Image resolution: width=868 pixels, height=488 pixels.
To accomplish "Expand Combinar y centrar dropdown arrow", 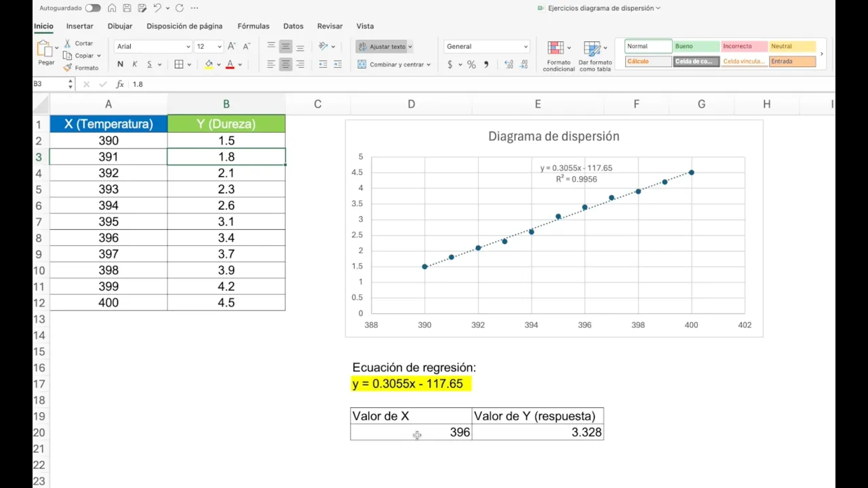I will click(x=429, y=64).
